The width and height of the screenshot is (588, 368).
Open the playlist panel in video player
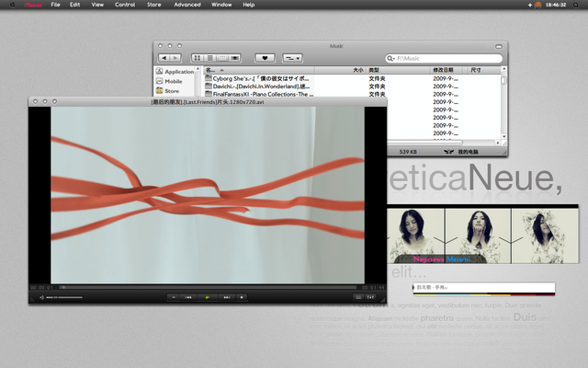(358, 297)
